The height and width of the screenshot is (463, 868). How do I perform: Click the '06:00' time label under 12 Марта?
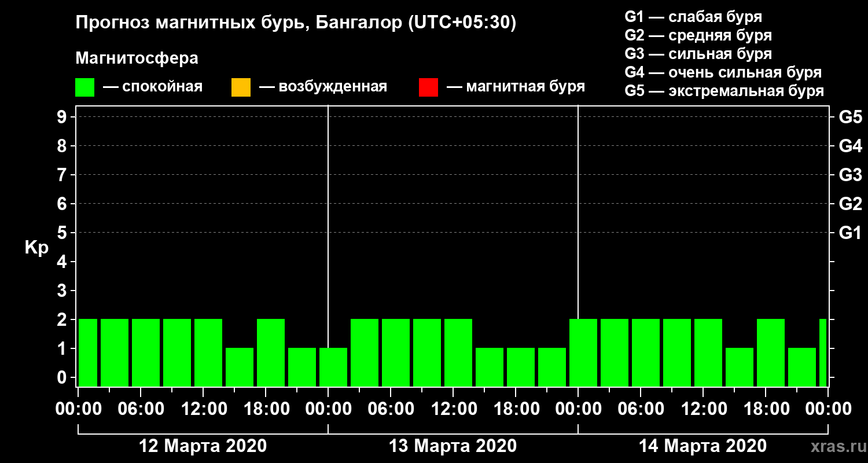pyautogui.click(x=141, y=409)
